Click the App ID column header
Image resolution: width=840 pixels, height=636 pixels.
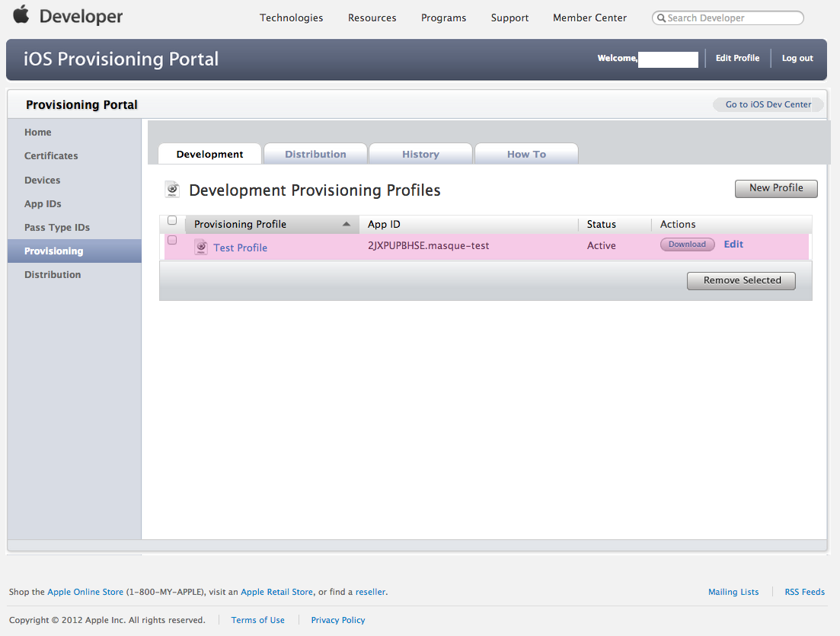(469, 224)
